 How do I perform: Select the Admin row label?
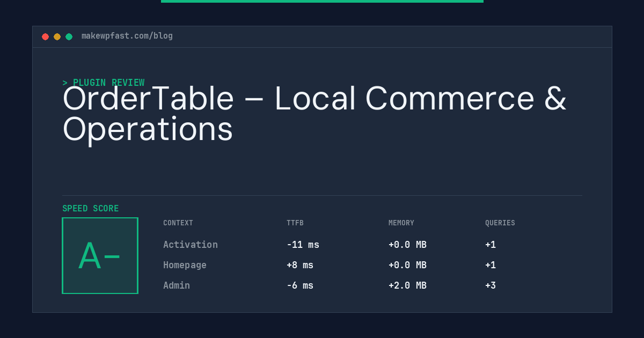[x=177, y=285]
